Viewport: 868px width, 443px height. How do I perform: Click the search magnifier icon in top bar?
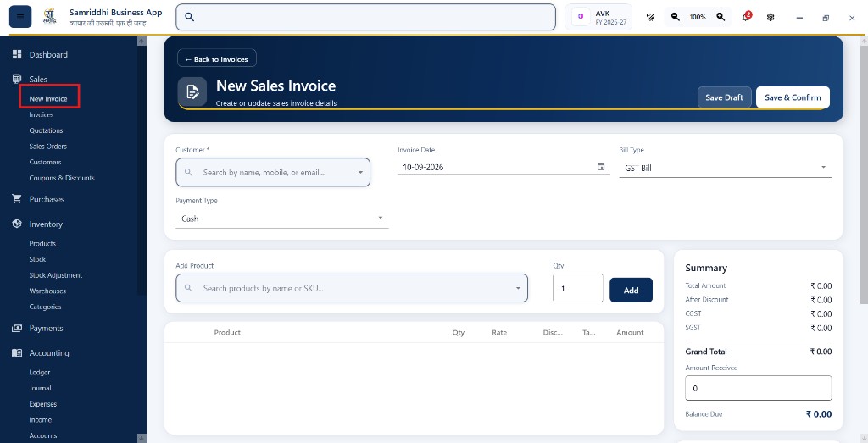pyautogui.click(x=189, y=17)
